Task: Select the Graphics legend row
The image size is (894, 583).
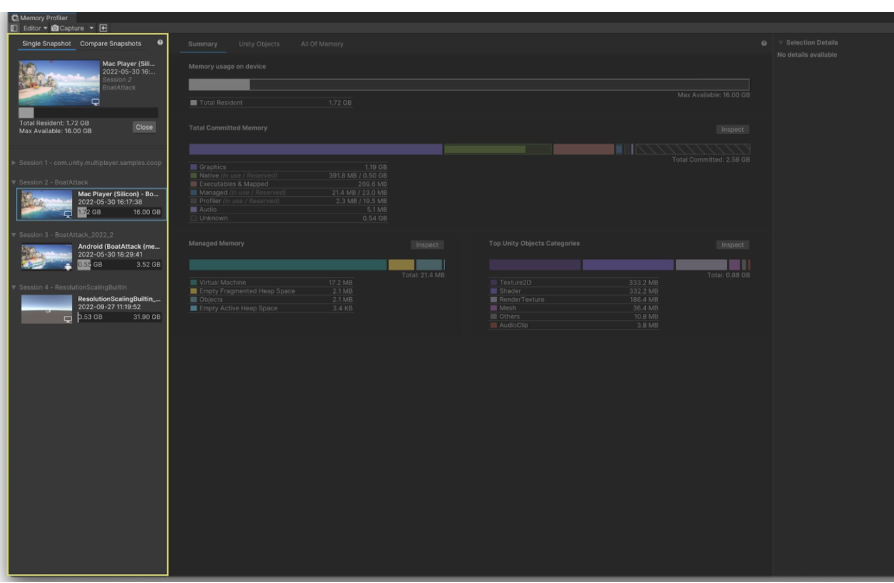Action: coord(288,167)
